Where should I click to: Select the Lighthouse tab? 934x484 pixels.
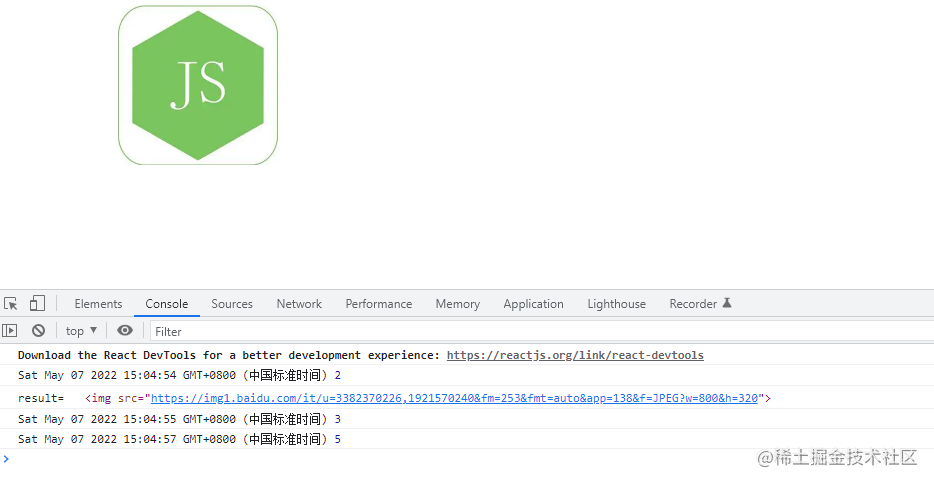[x=616, y=304]
